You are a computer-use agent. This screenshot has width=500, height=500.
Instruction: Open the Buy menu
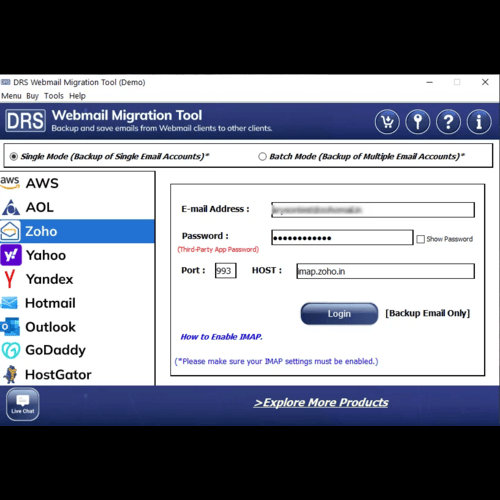coord(32,96)
